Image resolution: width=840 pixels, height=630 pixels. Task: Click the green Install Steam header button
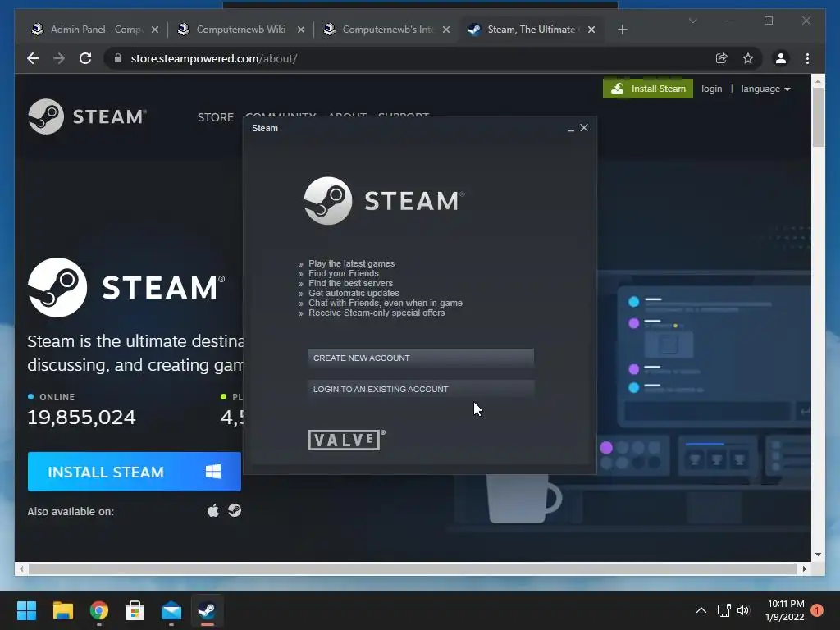point(648,89)
